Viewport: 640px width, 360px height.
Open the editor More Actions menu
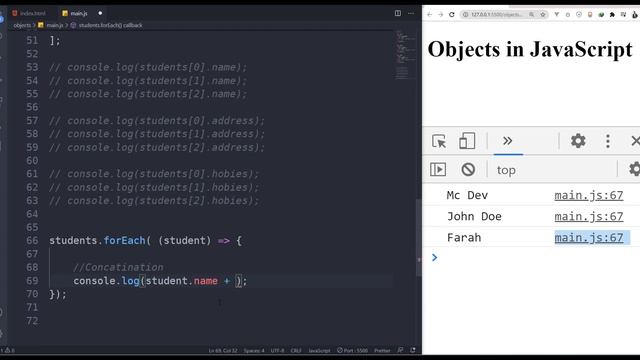[411, 13]
